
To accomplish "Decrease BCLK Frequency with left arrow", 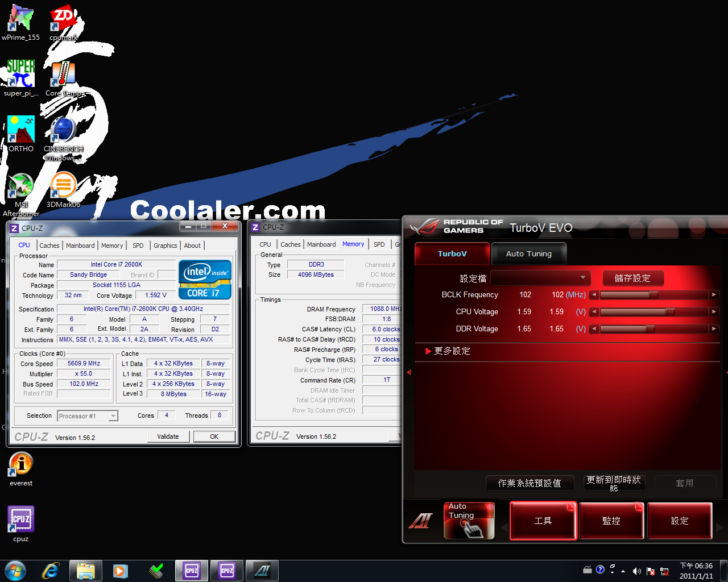I will tap(594, 295).
